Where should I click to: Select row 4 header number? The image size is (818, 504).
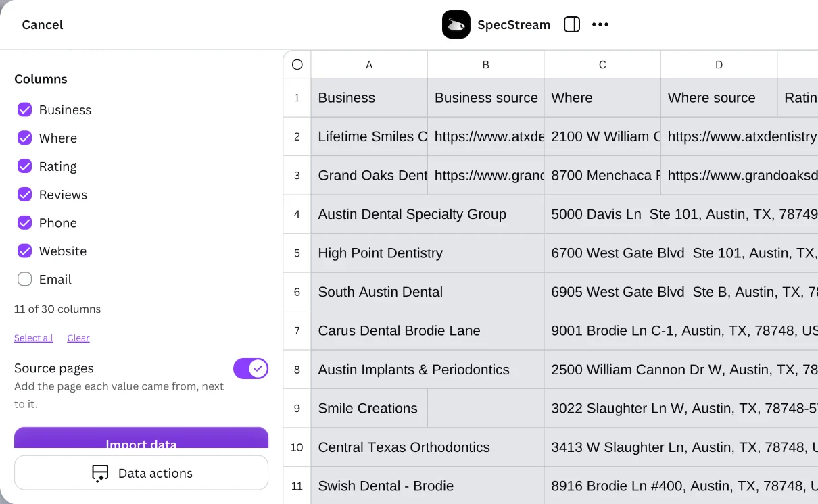pyautogui.click(x=297, y=214)
